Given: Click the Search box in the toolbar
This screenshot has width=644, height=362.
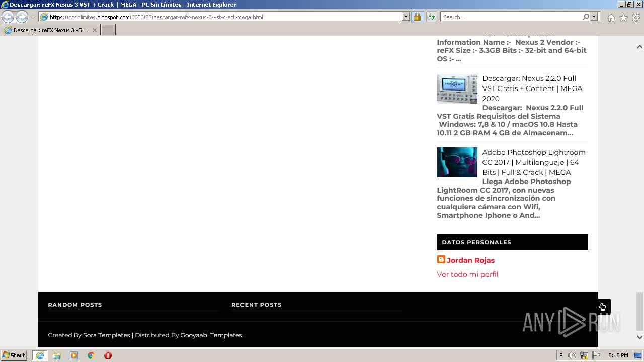Looking at the screenshot, I should [511, 17].
